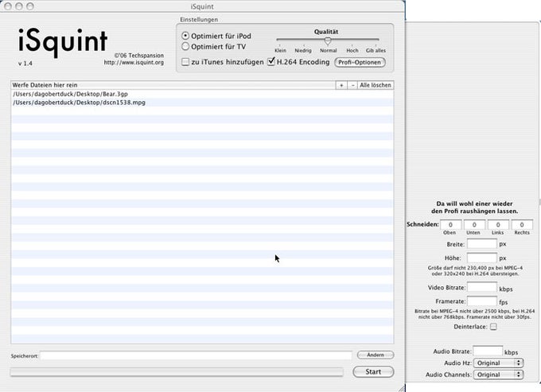The width and height of the screenshot is (541, 392).
Task: Click 'Werfe Dateien hier rein' column header
Action: click(x=173, y=85)
